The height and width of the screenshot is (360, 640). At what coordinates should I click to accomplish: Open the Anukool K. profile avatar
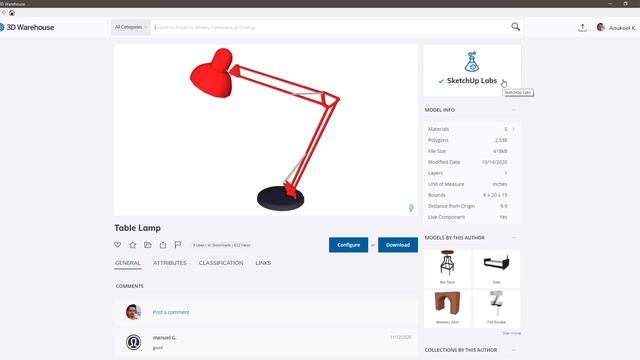coord(600,27)
